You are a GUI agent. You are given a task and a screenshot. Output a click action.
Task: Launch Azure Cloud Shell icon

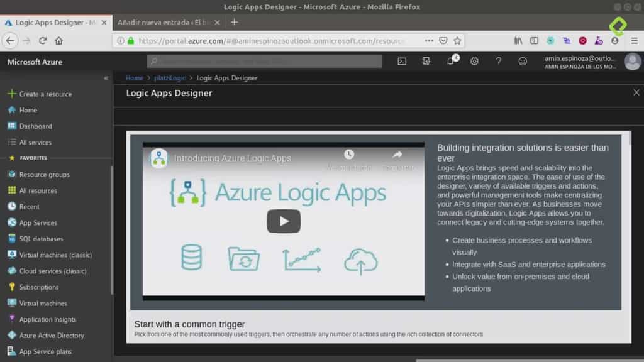click(x=402, y=62)
